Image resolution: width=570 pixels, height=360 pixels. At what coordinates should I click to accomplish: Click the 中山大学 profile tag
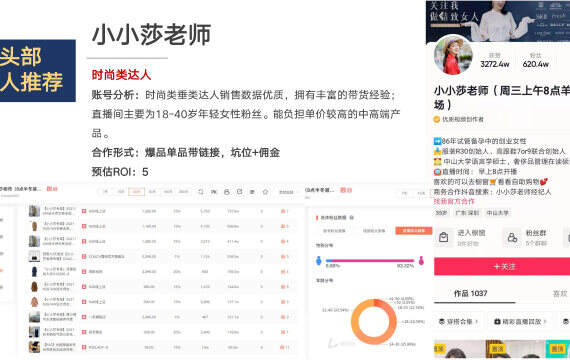pos(497,213)
